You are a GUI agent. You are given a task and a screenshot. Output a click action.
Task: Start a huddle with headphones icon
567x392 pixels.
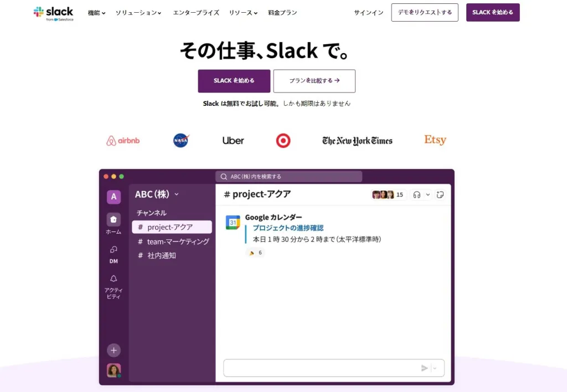click(416, 194)
